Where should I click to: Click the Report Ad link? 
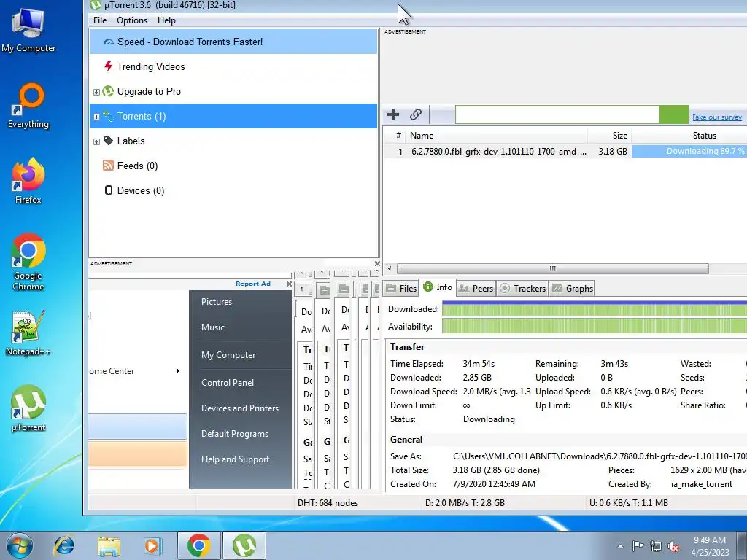[252, 284]
